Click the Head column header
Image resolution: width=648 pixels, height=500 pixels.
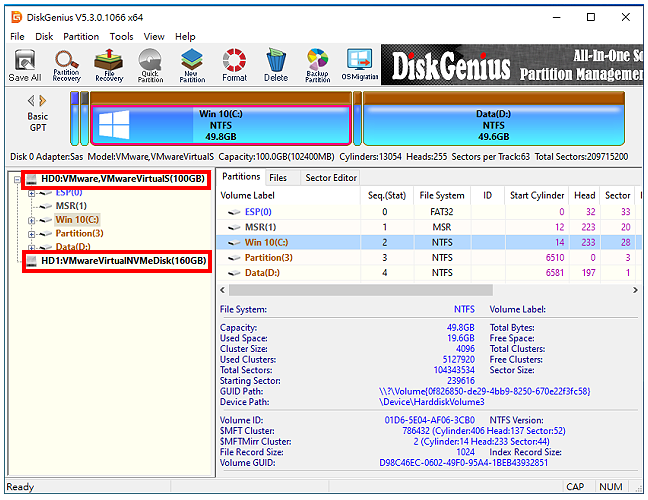coord(584,195)
